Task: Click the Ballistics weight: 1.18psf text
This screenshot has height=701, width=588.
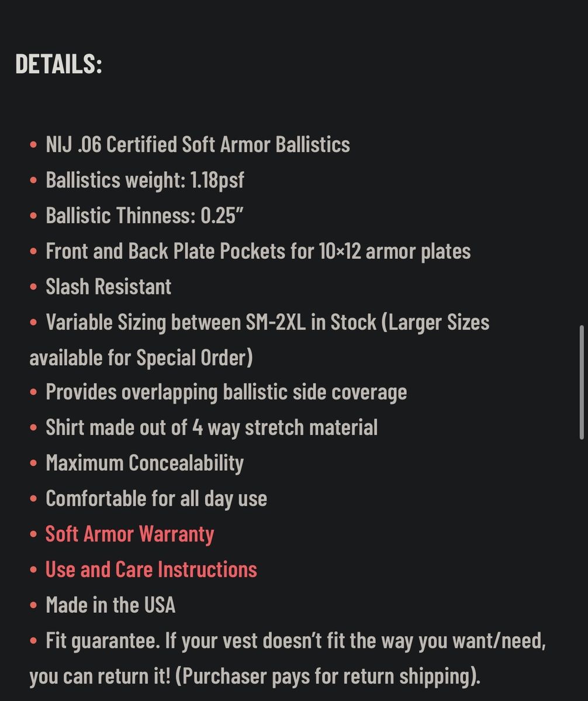Action: point(145,180)
